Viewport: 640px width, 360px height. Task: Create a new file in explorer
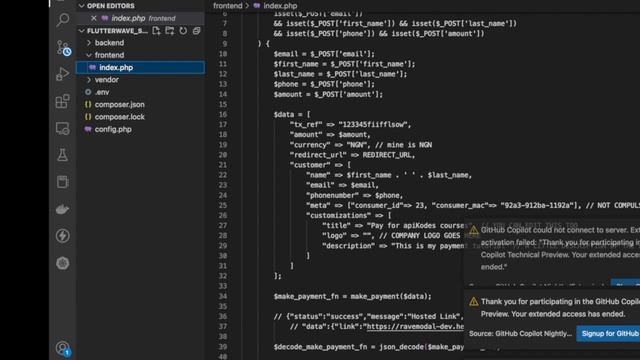click(x=156, y=31)
